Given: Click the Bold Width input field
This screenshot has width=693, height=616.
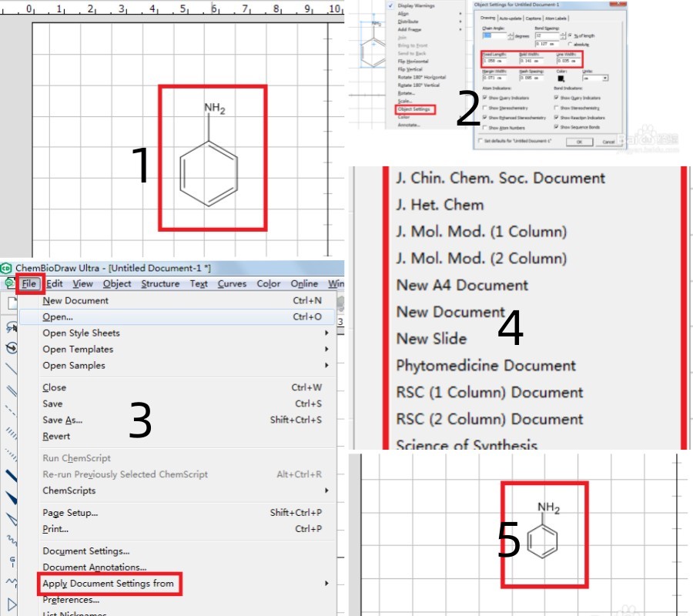Looking at the screenshot, I should coord(531,61).
